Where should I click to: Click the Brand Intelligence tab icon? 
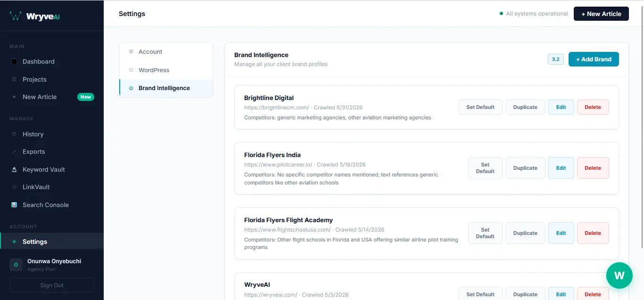131,88
